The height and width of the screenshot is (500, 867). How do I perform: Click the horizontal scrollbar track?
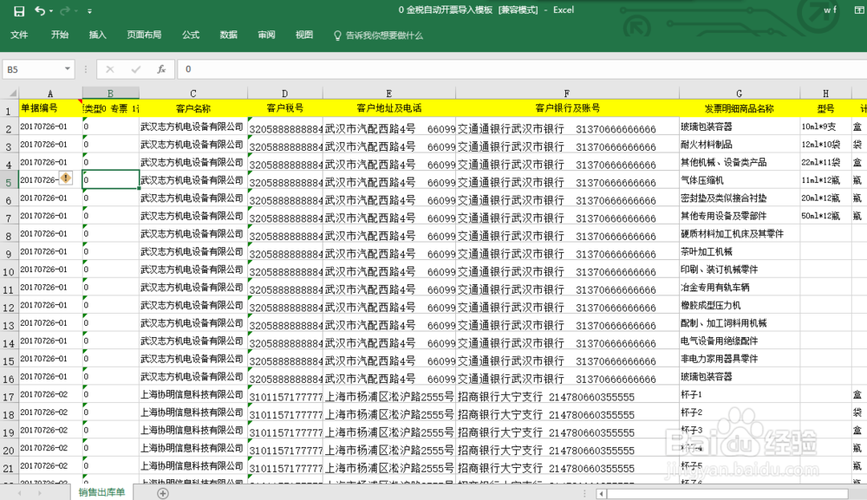(x=728, y=493)
